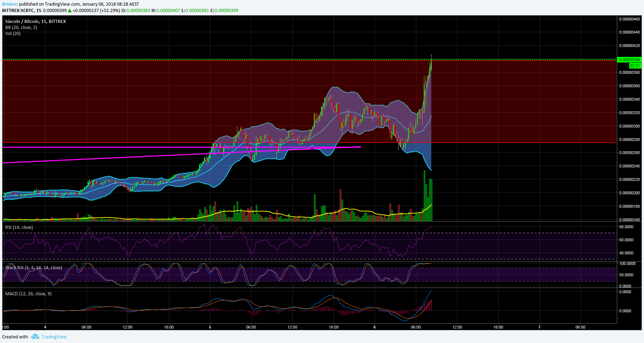
Task: Click the +52.29% change value
Action: coord(110,10)
